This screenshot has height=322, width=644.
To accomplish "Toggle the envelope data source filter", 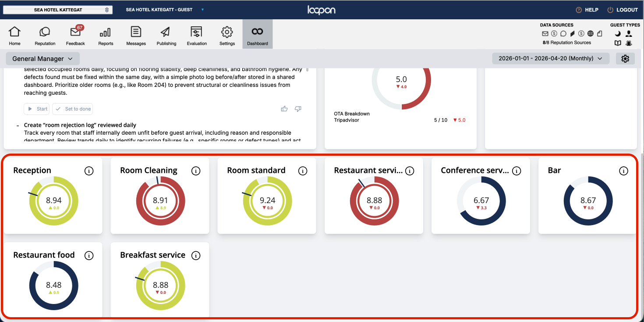I will coord(545,33).
